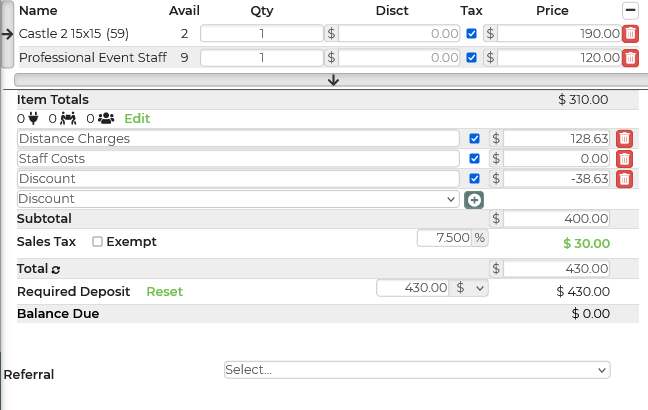The height and width of the screenshot is (410, 648).
Task: Change Required Deposit unit dropdown
Action: 470,288
